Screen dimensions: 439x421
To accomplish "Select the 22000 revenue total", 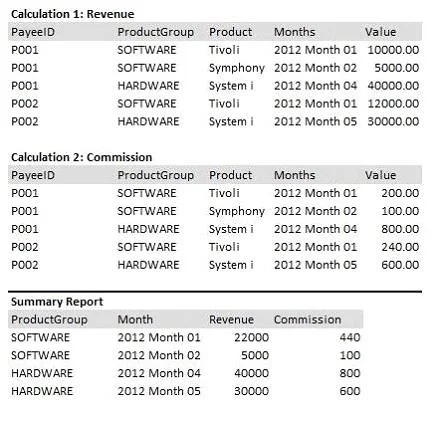I will [251, 337].
